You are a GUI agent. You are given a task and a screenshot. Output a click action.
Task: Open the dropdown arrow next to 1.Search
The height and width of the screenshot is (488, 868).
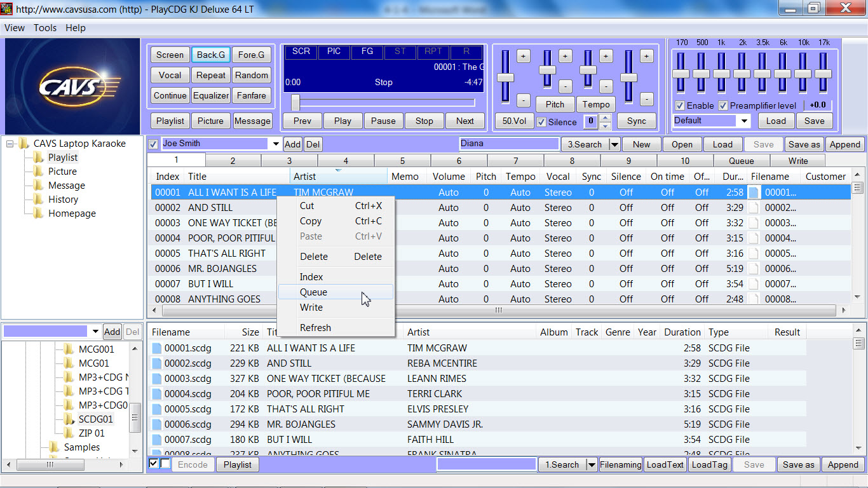point(592,464)
